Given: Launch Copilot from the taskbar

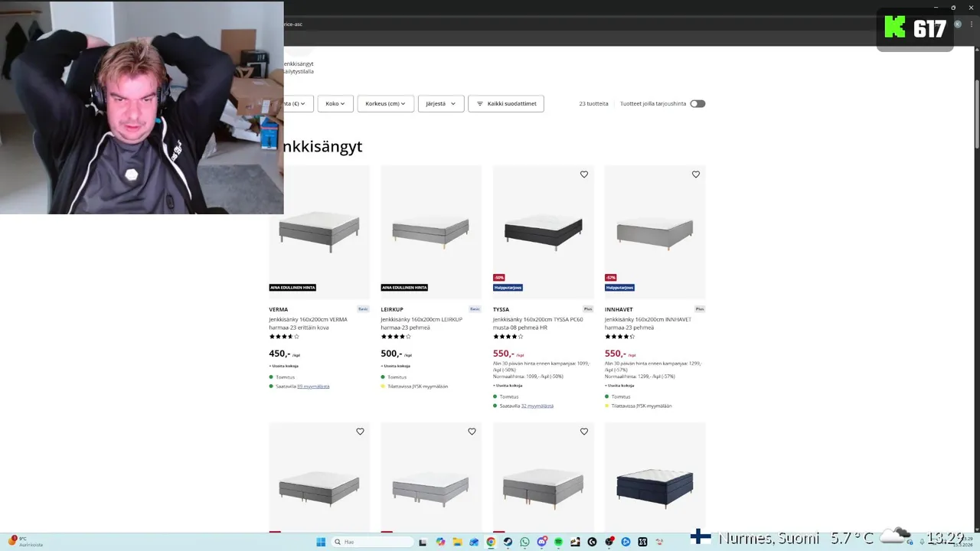Looking at the screenshot, I should (440, 542).
